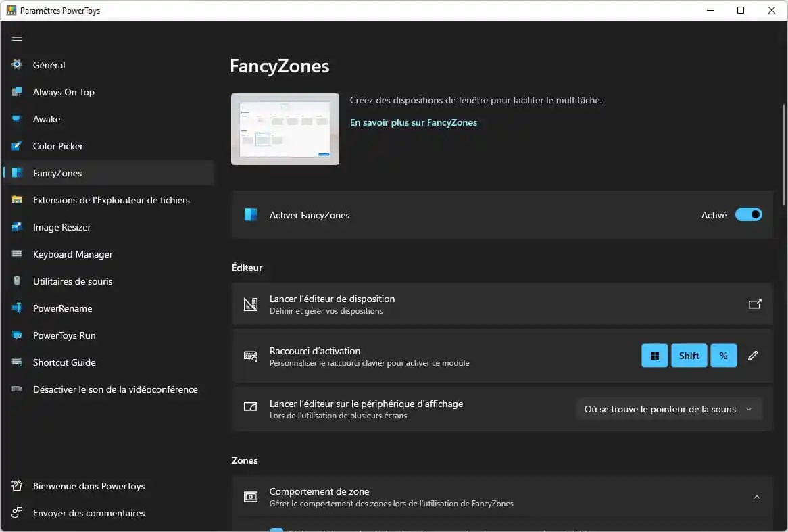
Task: Click the Shift key shortcut button
Action: click(x=689, y=356)
